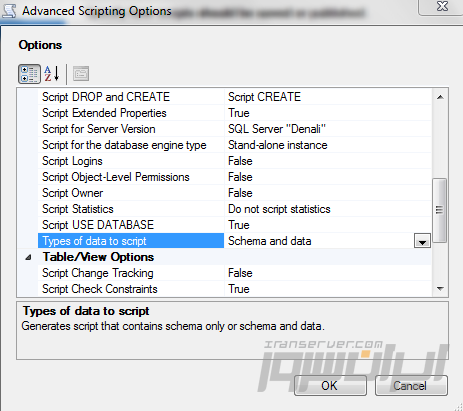Collapse the Table/View Options section
The image size is (463, 411).
(28, 257)
